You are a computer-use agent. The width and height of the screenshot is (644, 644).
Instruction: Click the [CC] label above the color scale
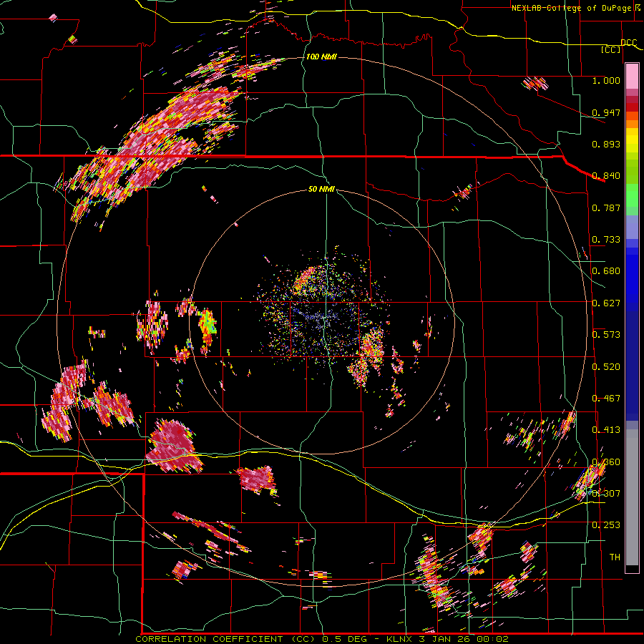[x=611, y=49]
